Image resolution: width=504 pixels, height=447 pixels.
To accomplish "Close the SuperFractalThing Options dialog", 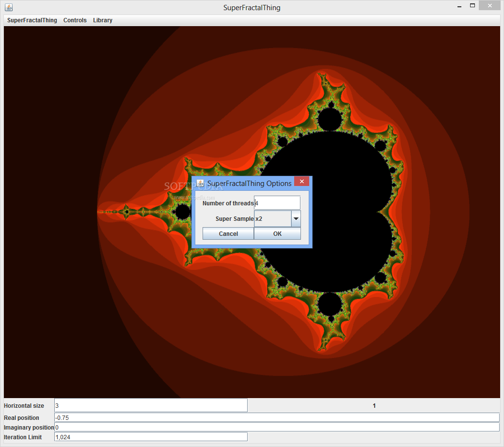I will [x=301, y=182].
